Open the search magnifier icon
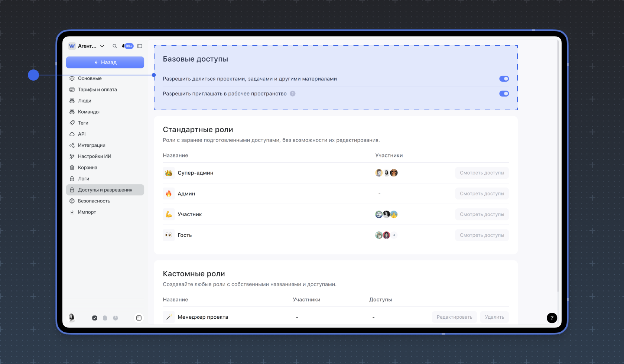The height and width of the screenshot is (364, 624). pyautogui.click(x=115, y=46)
